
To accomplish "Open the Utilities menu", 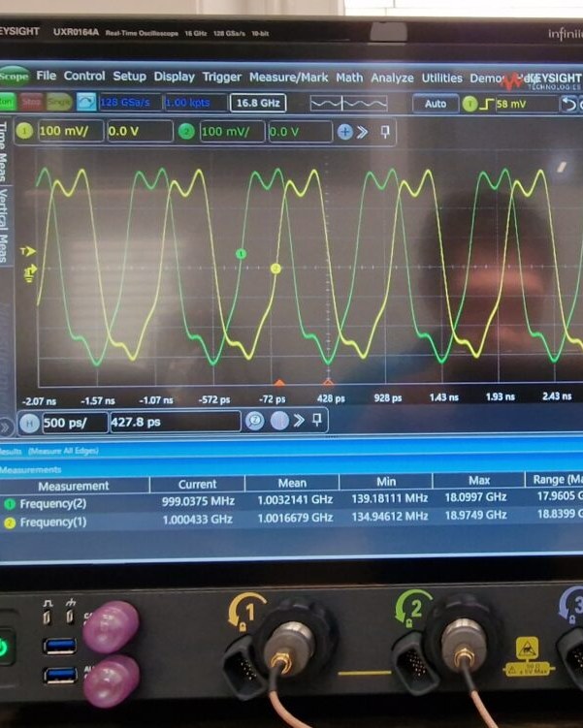I will pyautogui.click(x=441, y=78).
